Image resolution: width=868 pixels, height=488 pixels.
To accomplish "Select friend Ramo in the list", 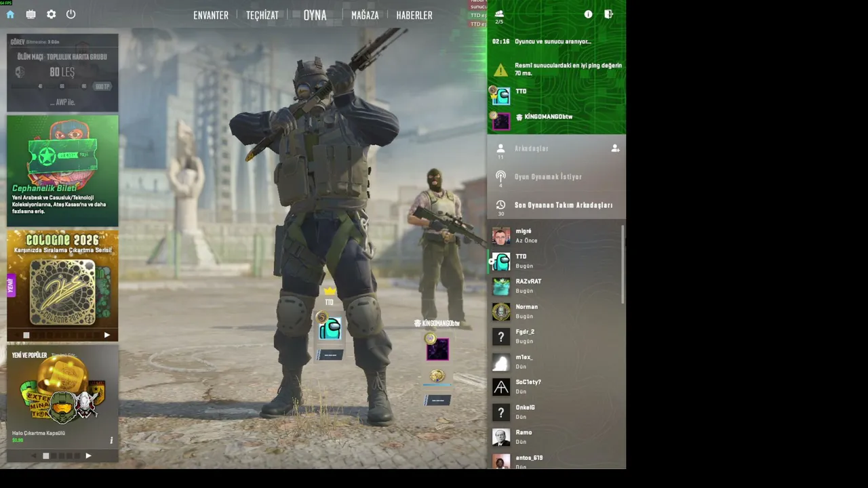I will (556, 437).
